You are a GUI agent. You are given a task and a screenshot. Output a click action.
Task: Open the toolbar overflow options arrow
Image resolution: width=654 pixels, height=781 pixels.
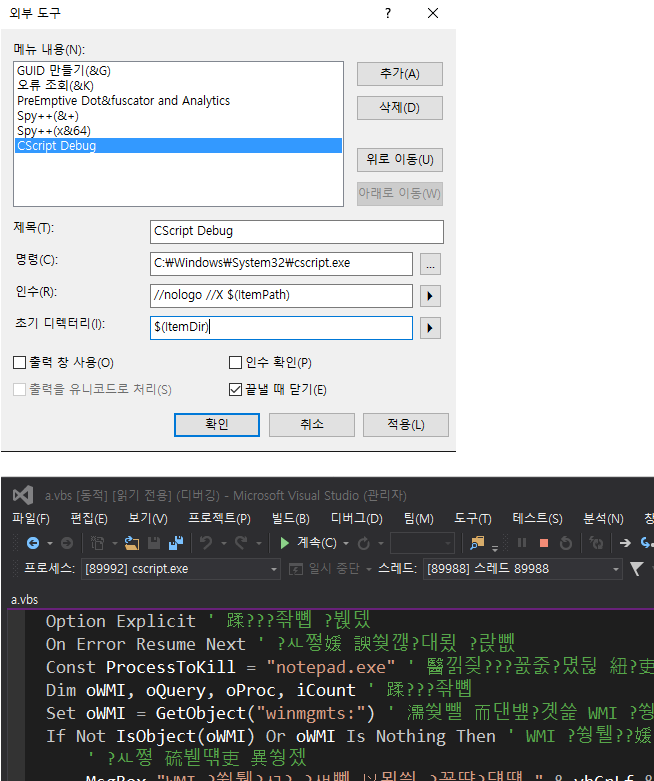coord(495,548)
